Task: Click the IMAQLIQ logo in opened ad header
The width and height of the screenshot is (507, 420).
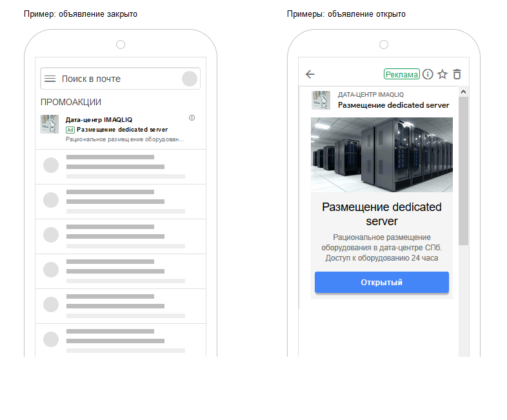Action: click(x=321, y=100)
